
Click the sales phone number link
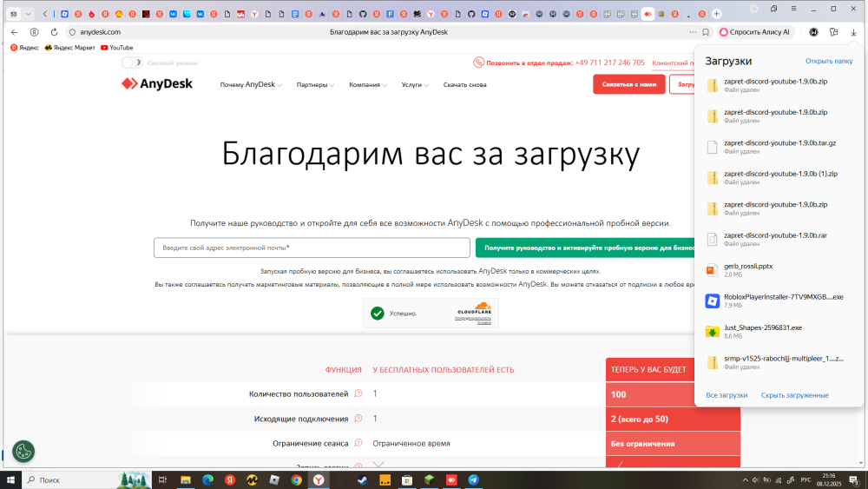pos(609,63)
